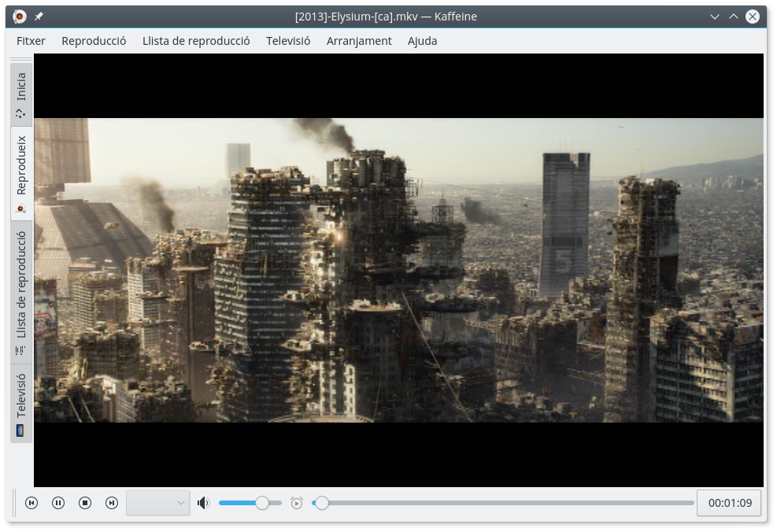Click the Elysium video display area

[398, 271]
